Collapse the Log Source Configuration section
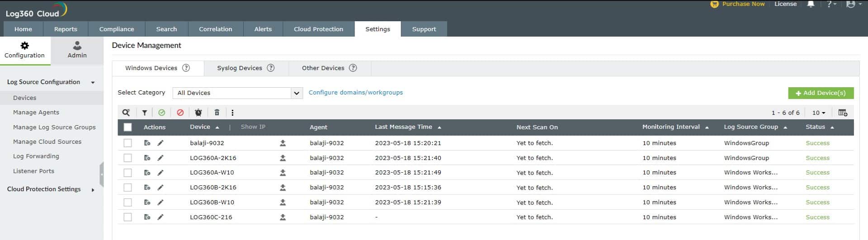868x240 pixels. (x=51, y=82)
